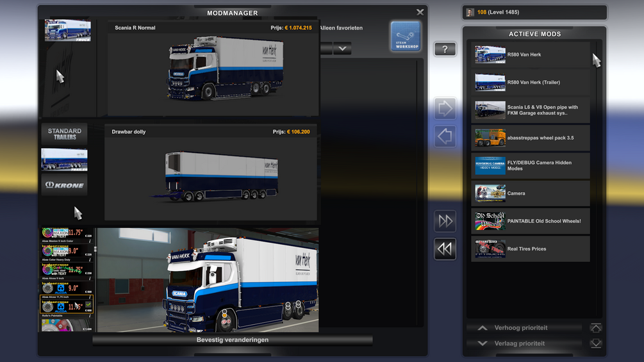The image size is (644, 362).
Task: Select PAINTABLE Old School Wheels icon
Action: 490,221
